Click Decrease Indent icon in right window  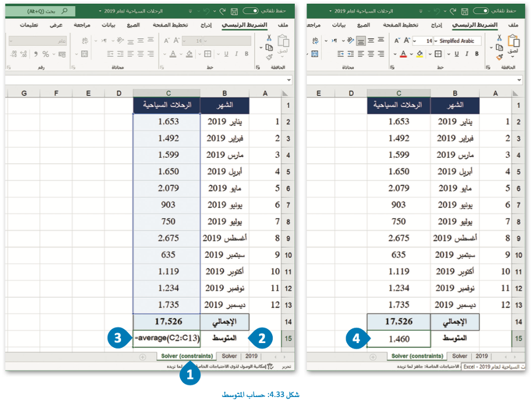(351, 54)
